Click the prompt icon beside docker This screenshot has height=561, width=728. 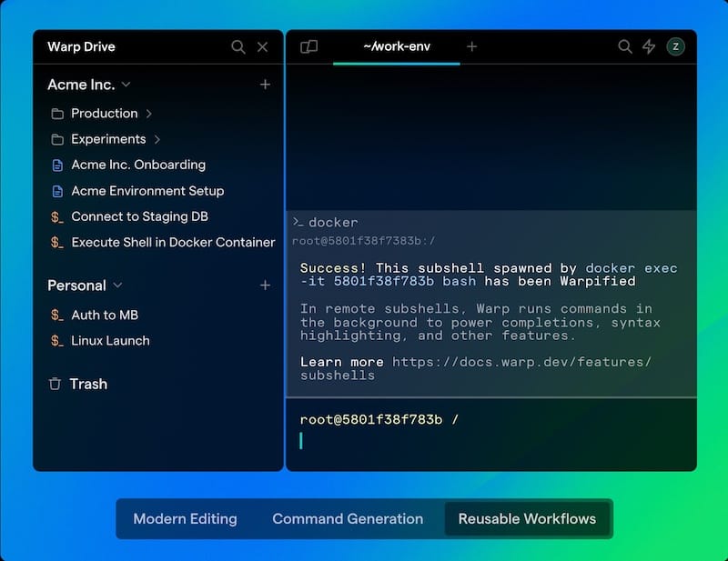click(298, 222)
